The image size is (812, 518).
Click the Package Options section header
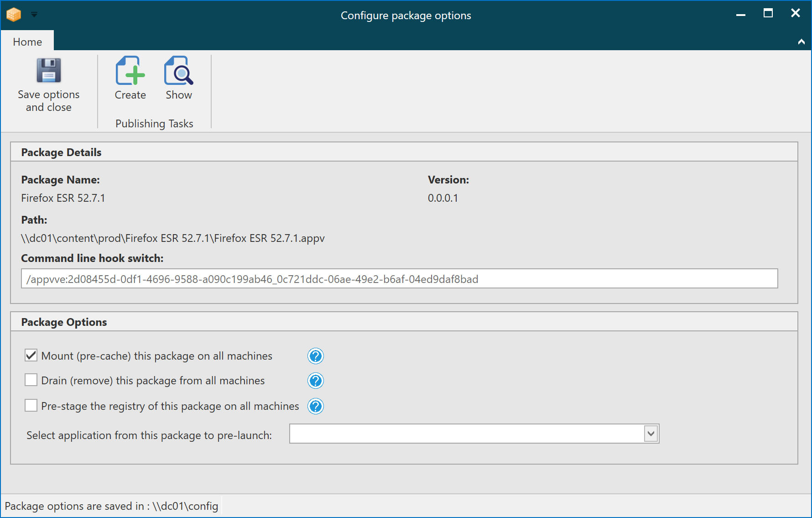tap(64, 322)
